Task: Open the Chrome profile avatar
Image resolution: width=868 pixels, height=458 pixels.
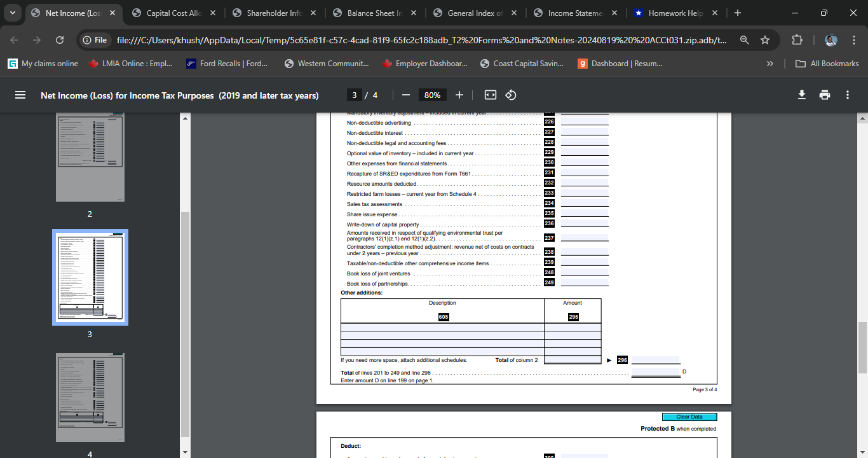Action: pos(831,39)
